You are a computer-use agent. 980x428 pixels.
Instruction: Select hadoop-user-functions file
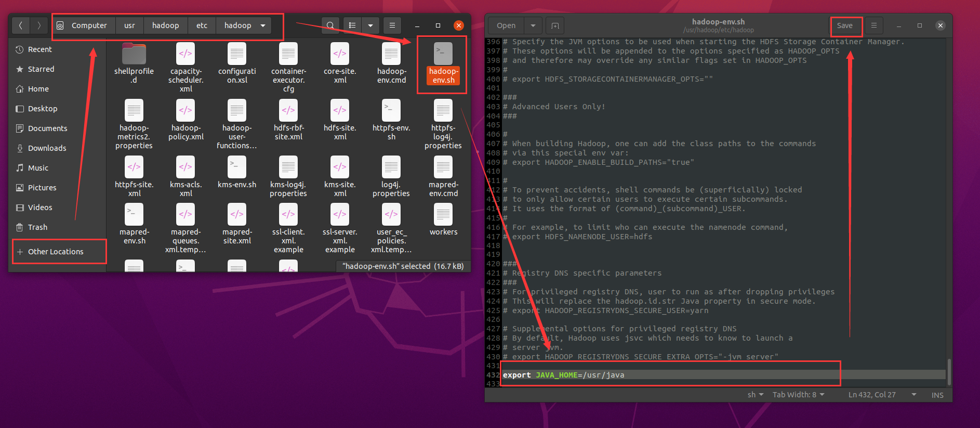(237, 124)
